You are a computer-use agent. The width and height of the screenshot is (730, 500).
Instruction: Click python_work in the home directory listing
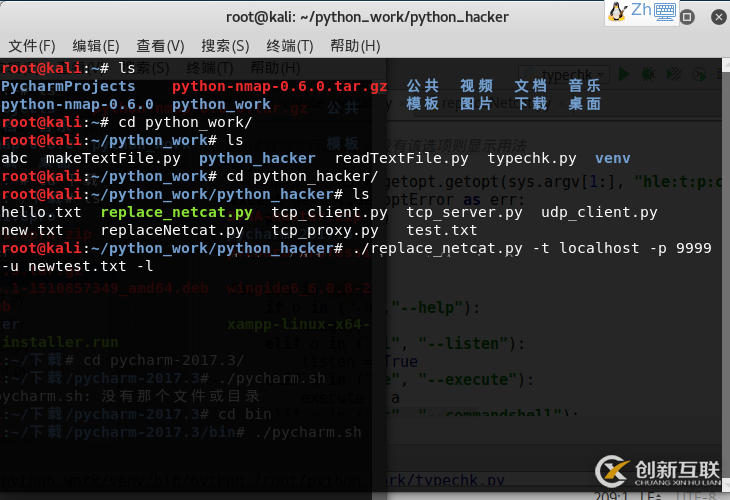(x=221, y=104)
